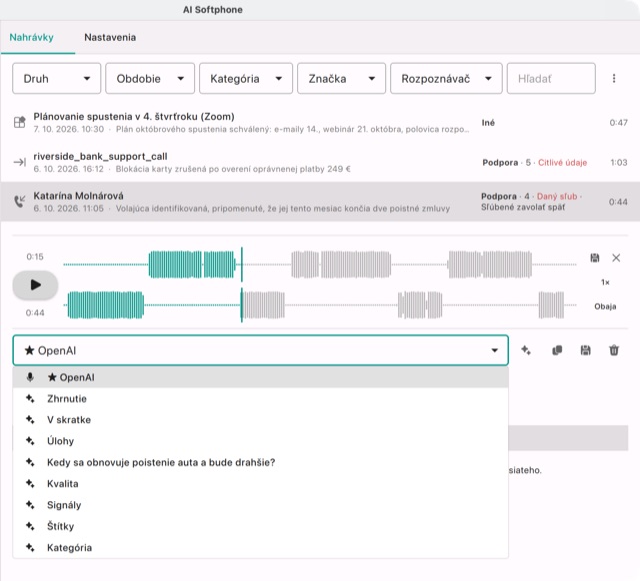The height and width of the screenshot is (581, 640).
Task: Save transcript via disk icon beside trash
Action: (585, 350)
